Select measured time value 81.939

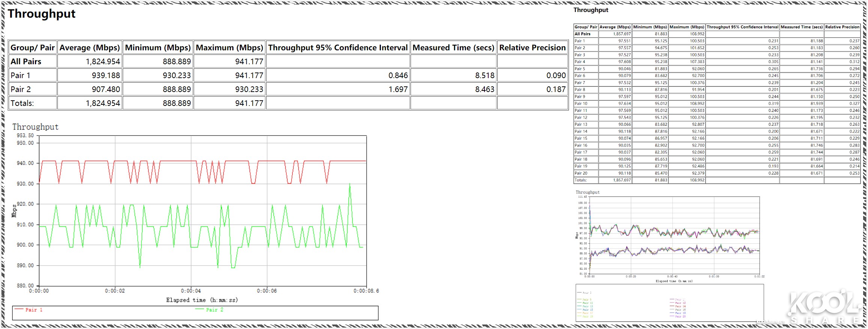(x=817, y=104)
